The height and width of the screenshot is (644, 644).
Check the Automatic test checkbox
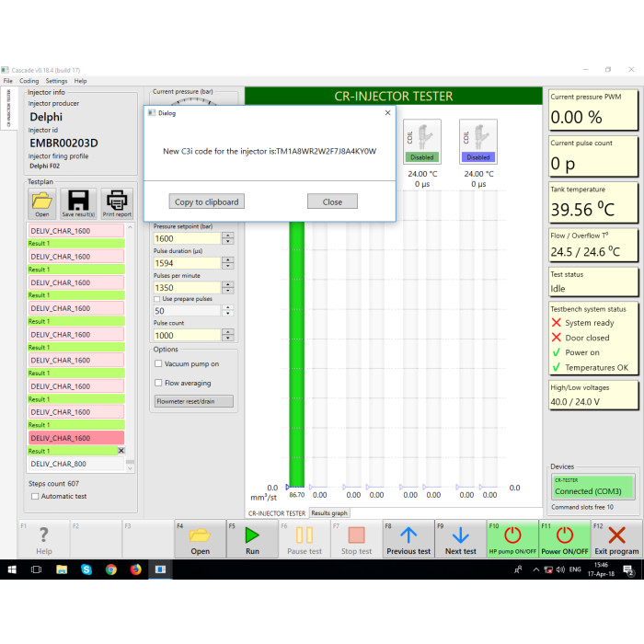35,496
